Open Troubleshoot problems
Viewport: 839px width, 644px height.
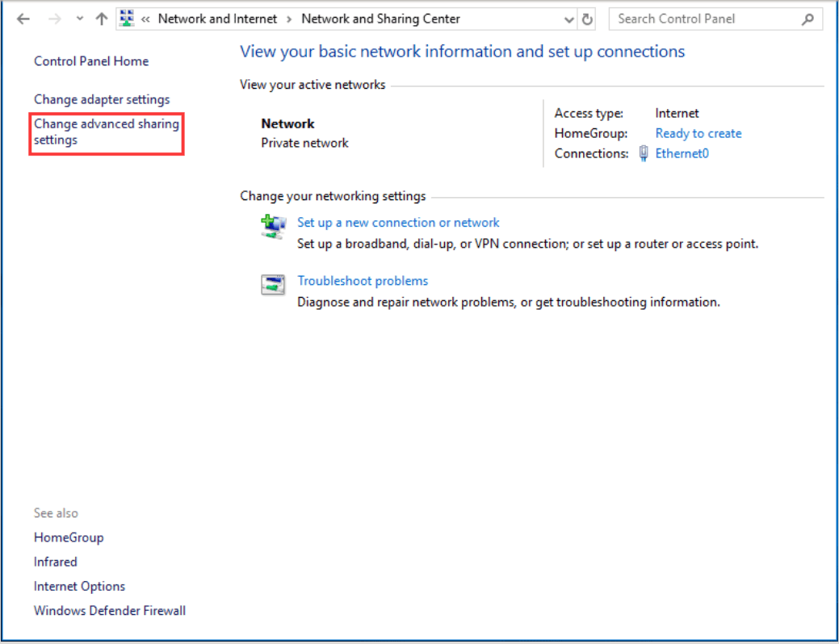tap(363, 281)
